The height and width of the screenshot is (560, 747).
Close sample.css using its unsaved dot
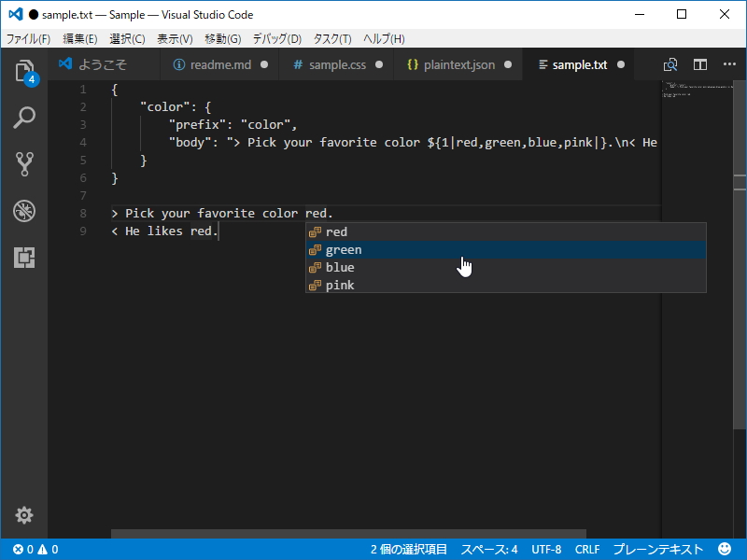coord(379,64)
